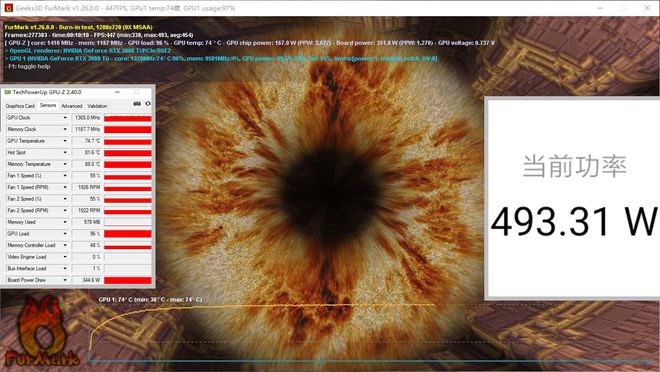660x372 pixels.
Task: Click the FurMark icon in title bar
Action: click(8, 8)
